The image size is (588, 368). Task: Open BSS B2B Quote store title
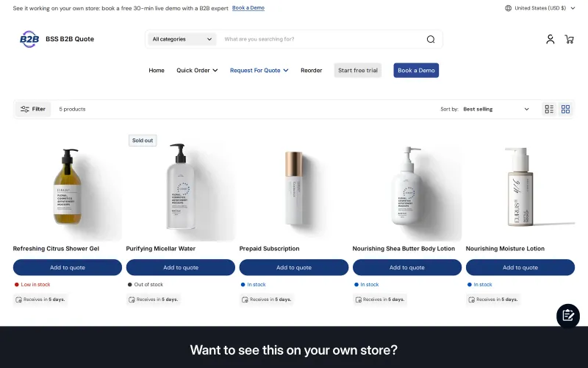(70, 39)
